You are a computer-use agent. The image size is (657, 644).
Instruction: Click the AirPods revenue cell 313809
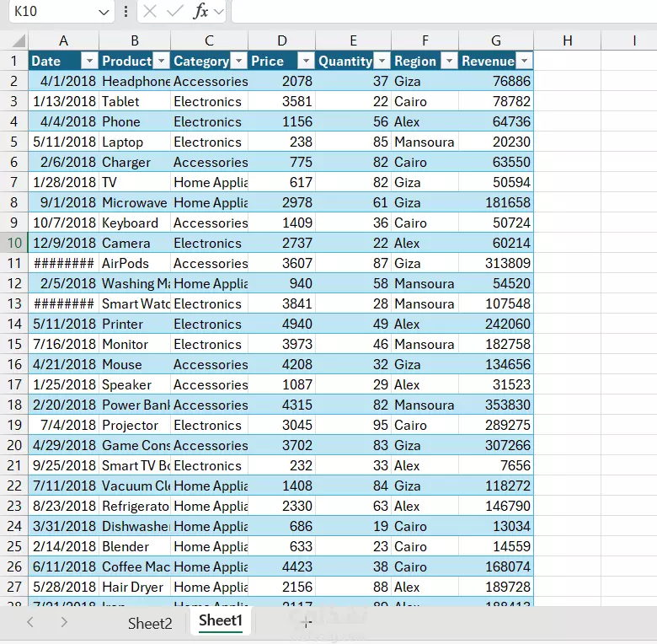coord(496,263)
